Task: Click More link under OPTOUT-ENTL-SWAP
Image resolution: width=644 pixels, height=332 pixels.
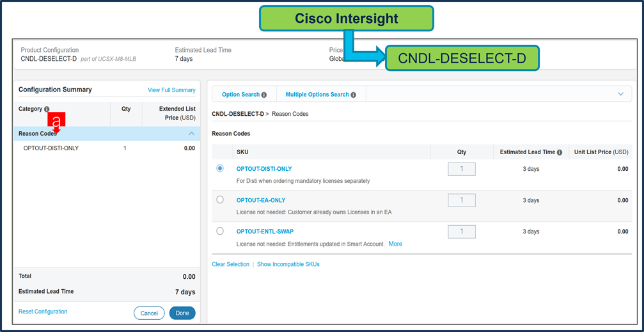Action: pyautogui.click(x=395, y=244)
